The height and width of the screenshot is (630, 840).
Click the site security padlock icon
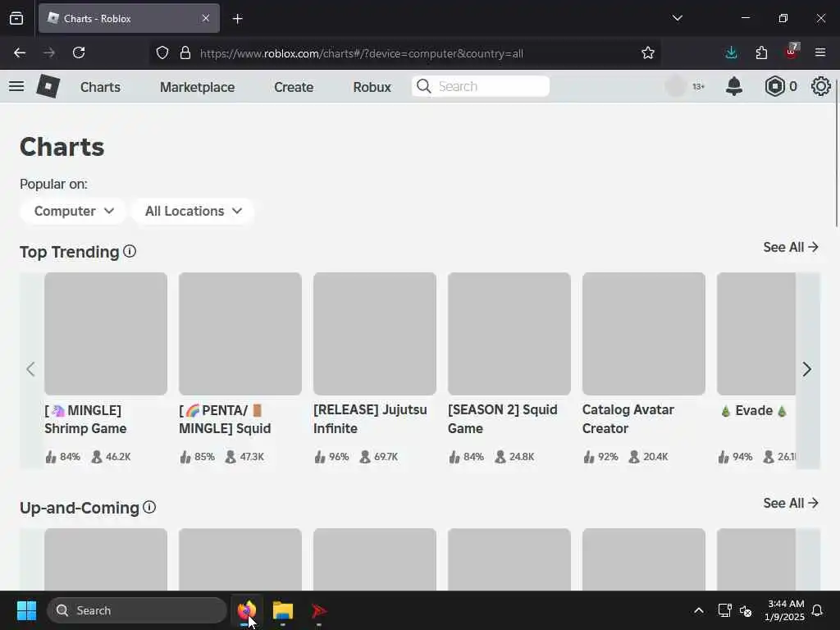(185, 52)
